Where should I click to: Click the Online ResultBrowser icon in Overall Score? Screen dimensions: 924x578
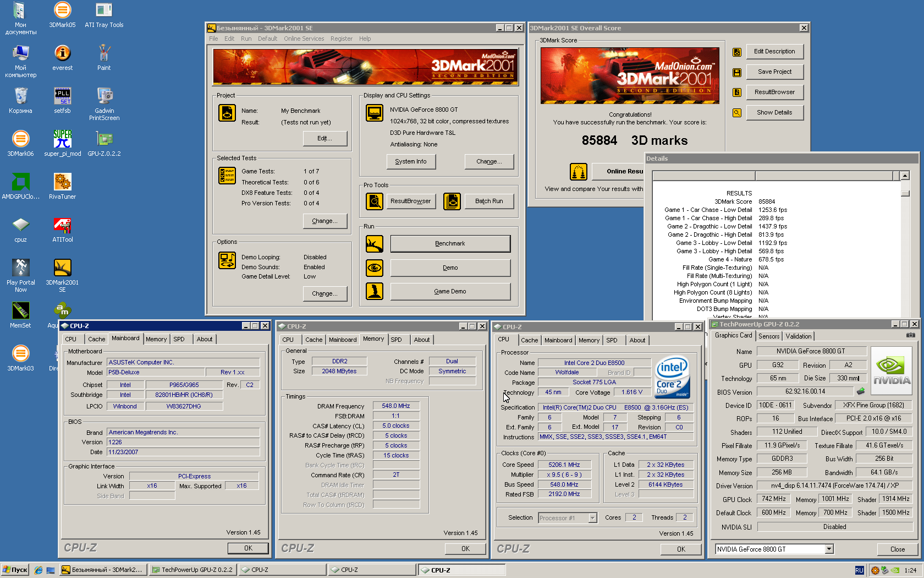pyautogui.click(x=579, y=172)
